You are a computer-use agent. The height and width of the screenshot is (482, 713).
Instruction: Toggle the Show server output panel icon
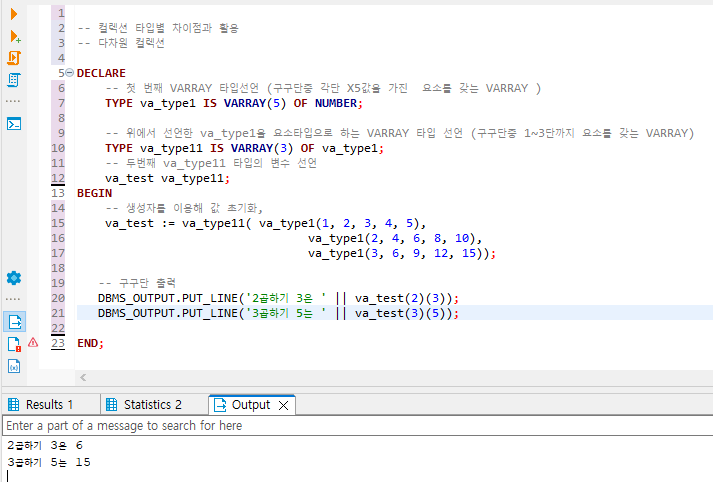pyautogui.click(x=15, y=322)
